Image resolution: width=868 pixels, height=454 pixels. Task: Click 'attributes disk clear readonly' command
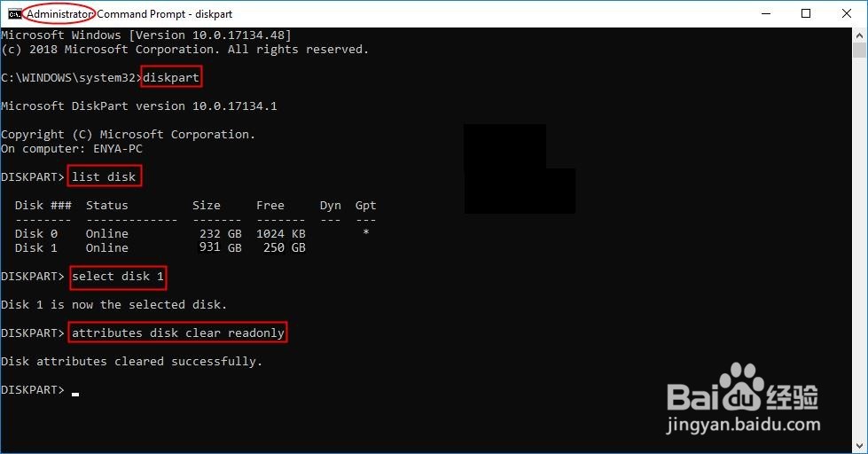[177, 333]
